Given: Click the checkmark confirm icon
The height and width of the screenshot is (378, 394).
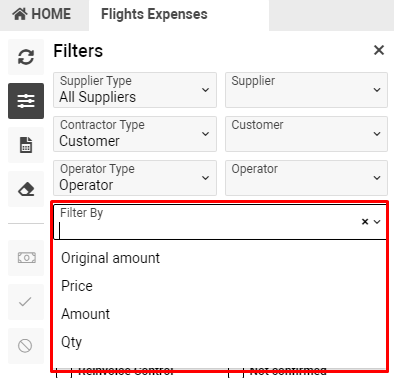Looking at the screenshot, I should (26, 302).
